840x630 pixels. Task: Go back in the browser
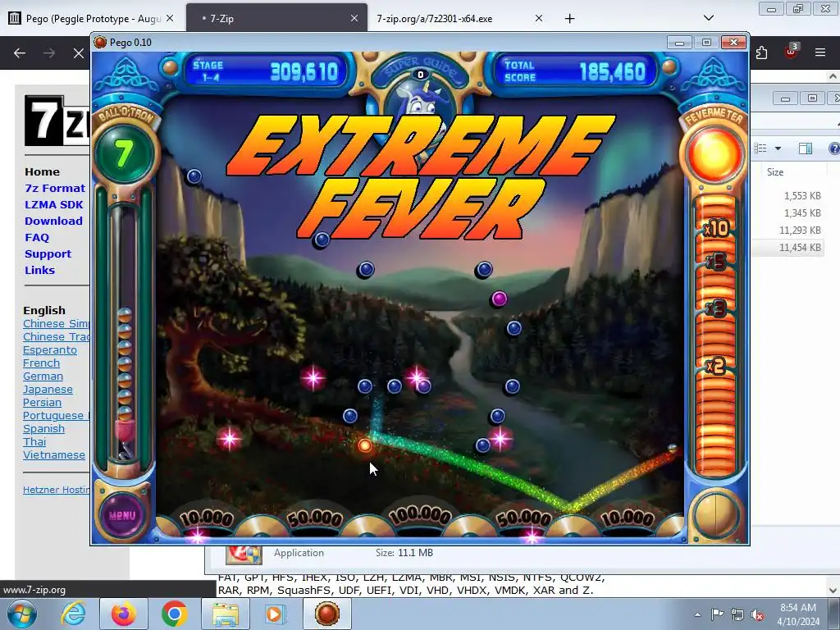pos(20,53)
